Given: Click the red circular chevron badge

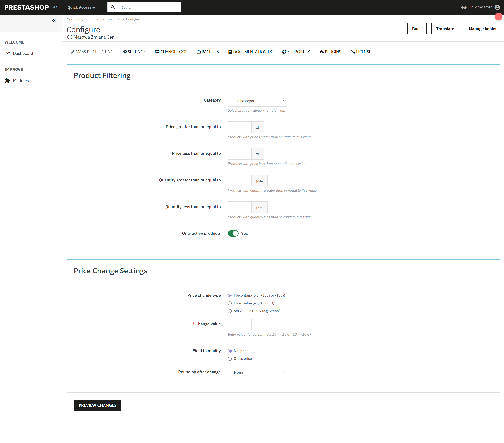Looking at the screenshot, I should tap(498, 17).
